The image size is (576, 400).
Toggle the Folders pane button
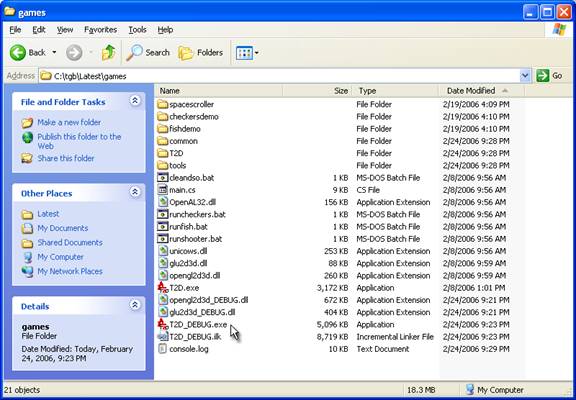[201, 53]
